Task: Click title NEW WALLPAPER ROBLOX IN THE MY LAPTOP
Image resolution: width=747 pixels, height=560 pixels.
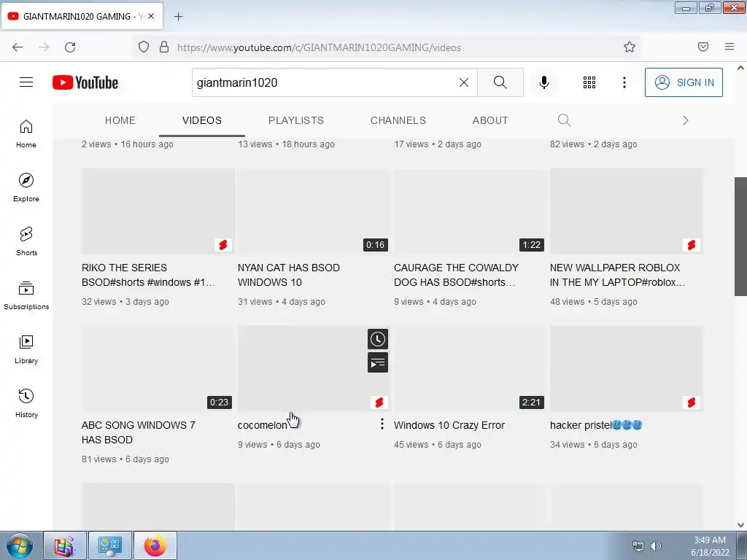Action: click(x=617, y=275)
